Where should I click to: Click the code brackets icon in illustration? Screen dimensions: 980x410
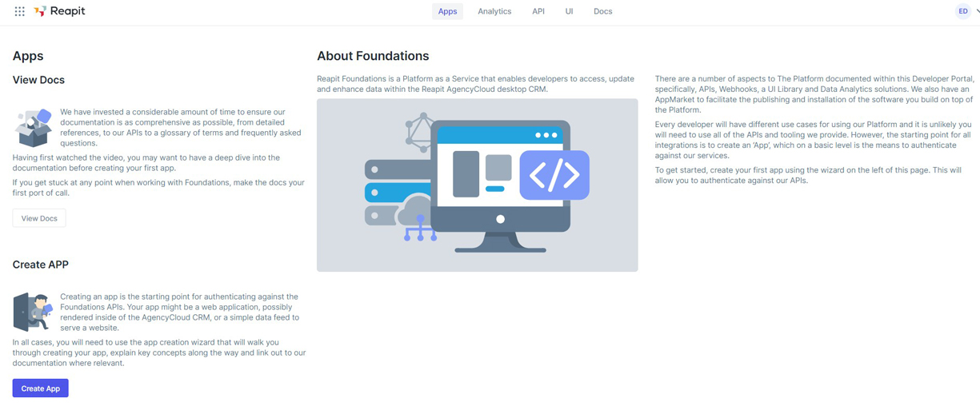pyautogui.click(x=554, y=176)
